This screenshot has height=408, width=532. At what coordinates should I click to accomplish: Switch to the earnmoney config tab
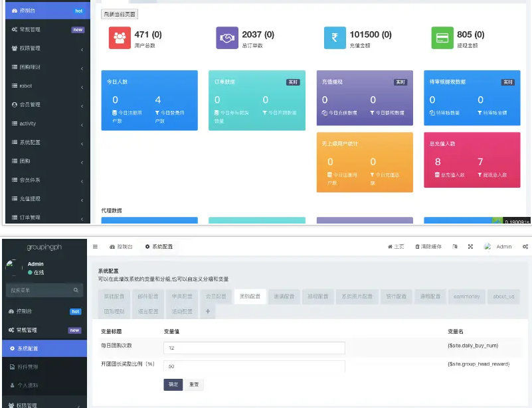tap(466, 297)
